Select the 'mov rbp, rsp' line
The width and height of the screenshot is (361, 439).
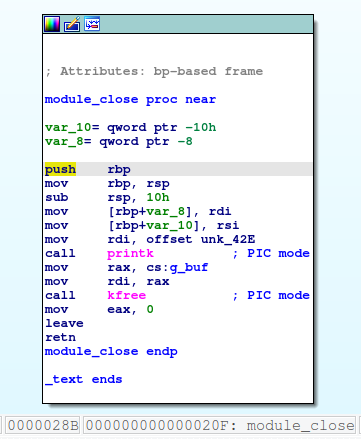click(107, 183)
